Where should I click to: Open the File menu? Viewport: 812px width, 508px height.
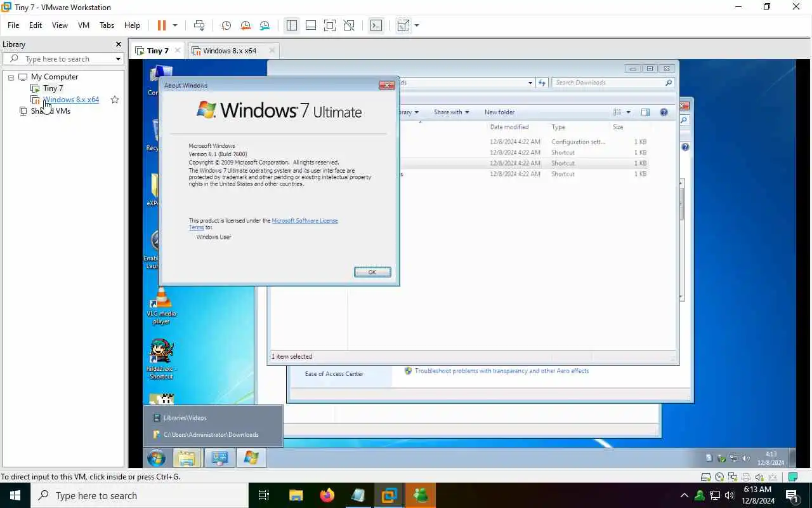(13, 25)
